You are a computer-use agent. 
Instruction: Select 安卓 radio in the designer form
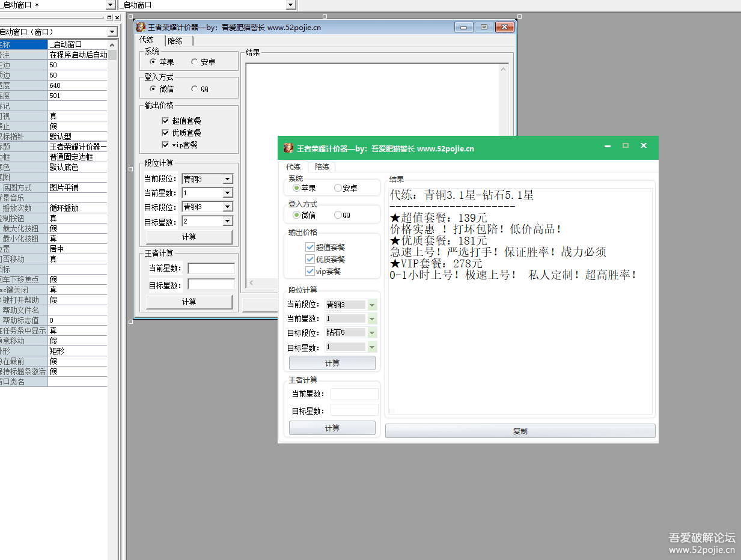point(203,61)
